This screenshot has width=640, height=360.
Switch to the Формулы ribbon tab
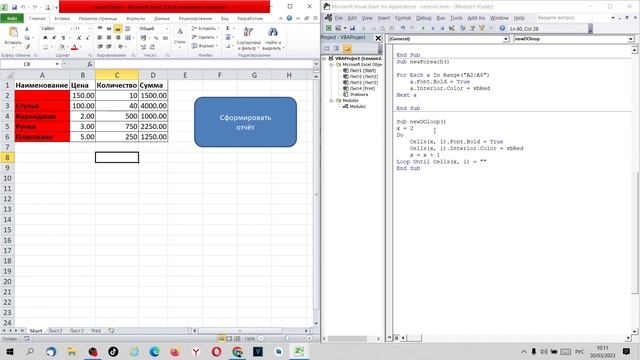pos(135,18)
